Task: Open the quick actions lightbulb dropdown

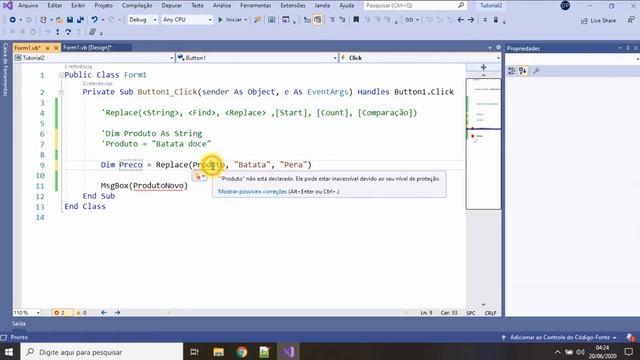Action: (200, 176)
